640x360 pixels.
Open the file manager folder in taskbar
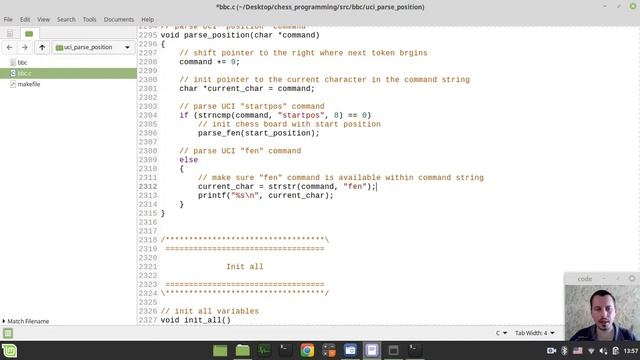click(x=242, y=351)
